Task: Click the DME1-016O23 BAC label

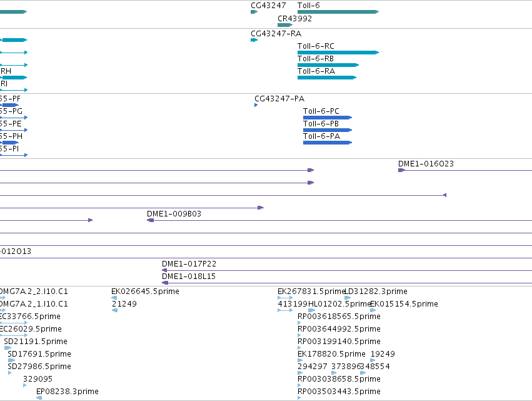Action: [426, 164]
